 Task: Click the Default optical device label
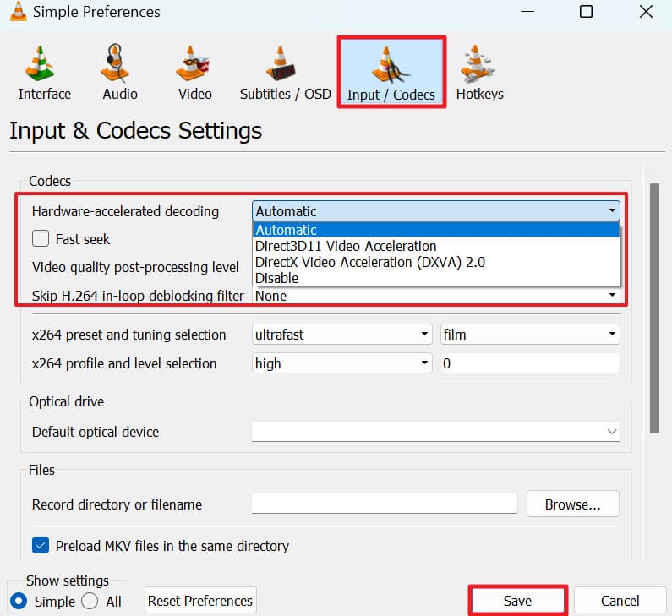[96, 432]
